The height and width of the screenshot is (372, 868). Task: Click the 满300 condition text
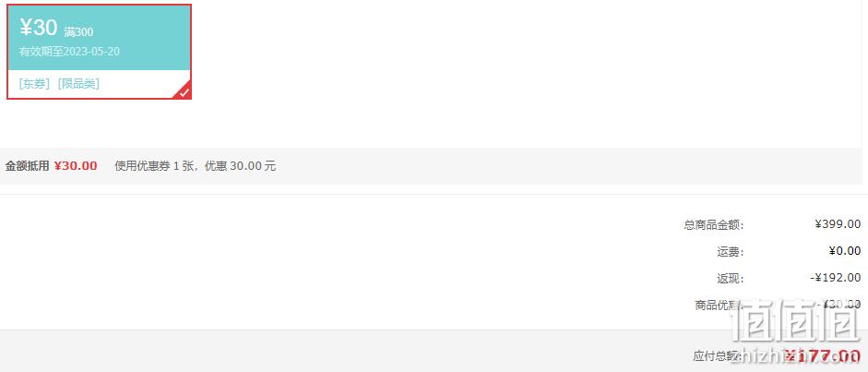click(78, 32)
